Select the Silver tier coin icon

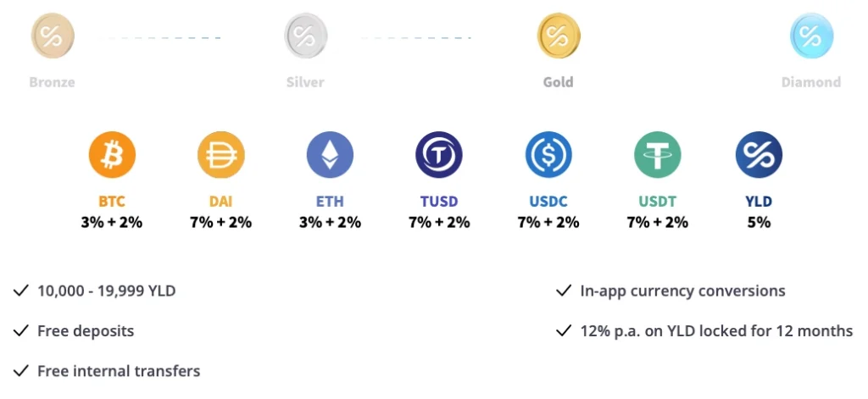[305, 36]
